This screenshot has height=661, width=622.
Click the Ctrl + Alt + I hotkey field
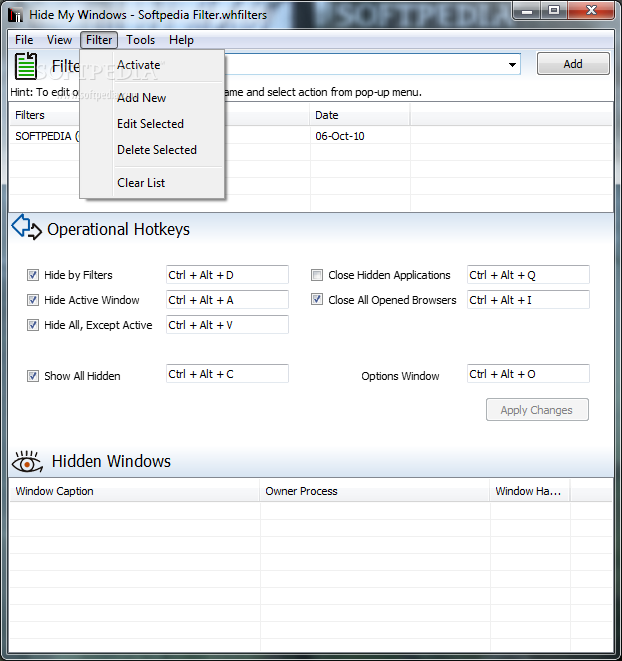[x=528, y=300]
